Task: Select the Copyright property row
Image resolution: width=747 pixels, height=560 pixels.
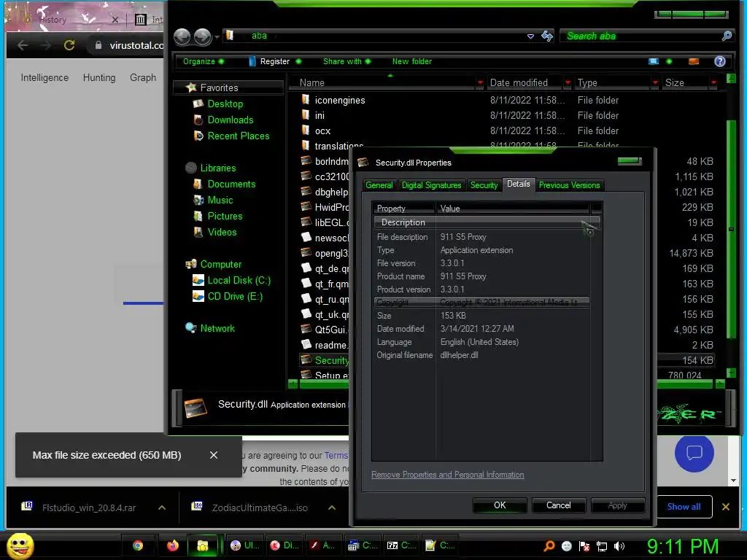Action: [x=481, y=303]
